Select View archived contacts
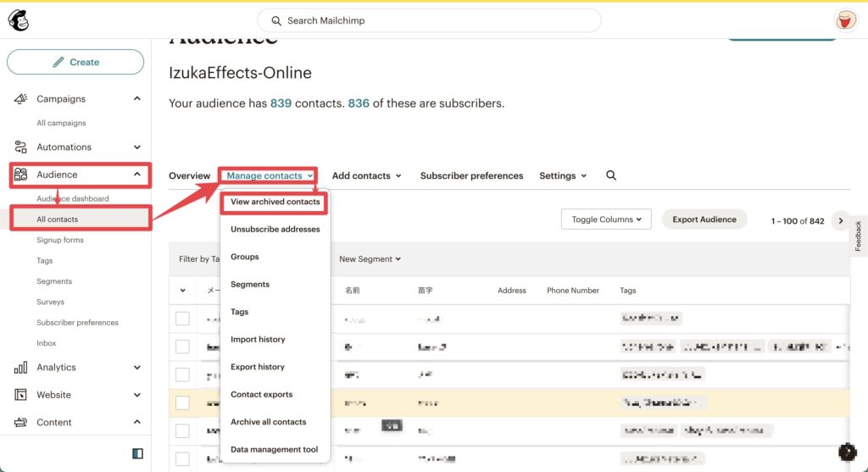868x472 pixels. (x=275, y=202)
